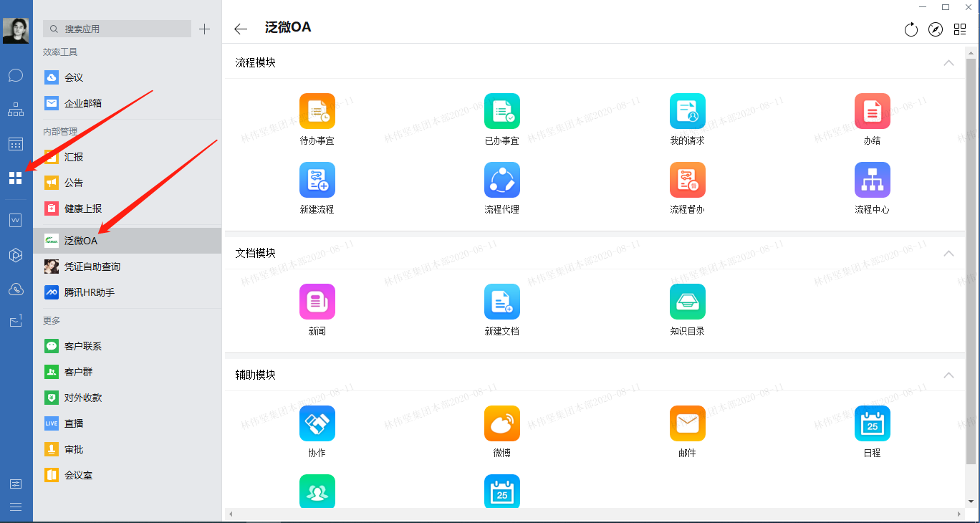This screenshot has width=980, height=523.
Task: Select 泛微OA in the app list
Action: [x=128, y=241]
